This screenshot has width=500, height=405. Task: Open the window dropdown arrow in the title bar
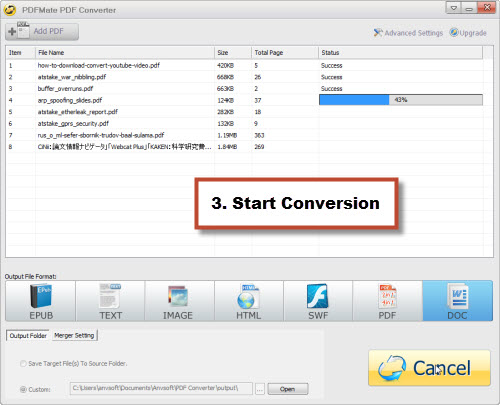click(x=454, y=8)
